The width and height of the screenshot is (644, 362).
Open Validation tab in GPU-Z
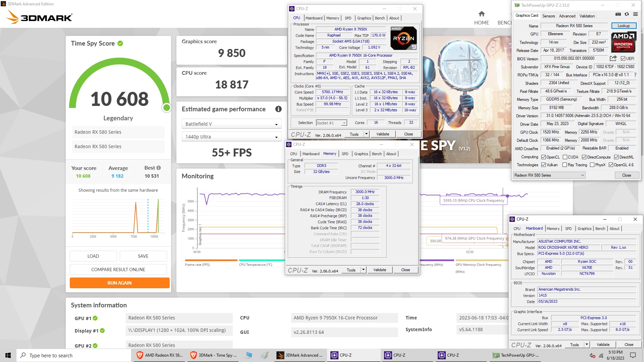(587, 16)
